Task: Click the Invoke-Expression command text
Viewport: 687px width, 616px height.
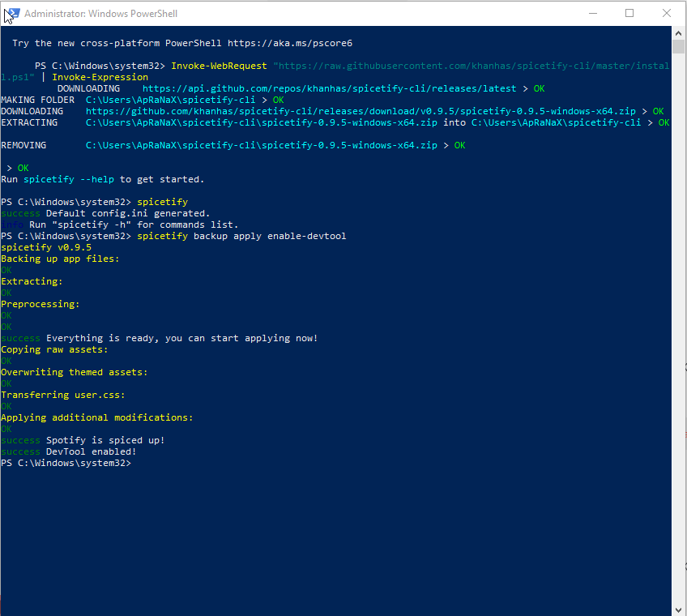Action: [100, 77]
